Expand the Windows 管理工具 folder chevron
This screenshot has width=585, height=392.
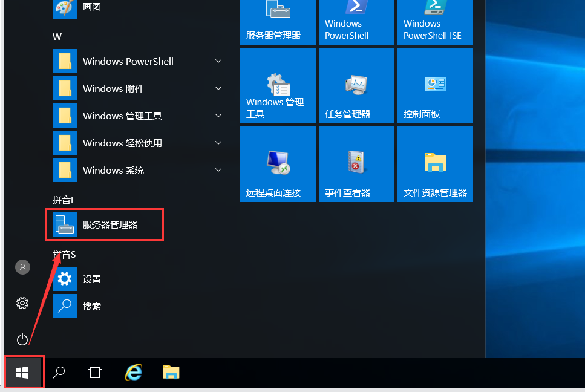click(x=218, y=116)
